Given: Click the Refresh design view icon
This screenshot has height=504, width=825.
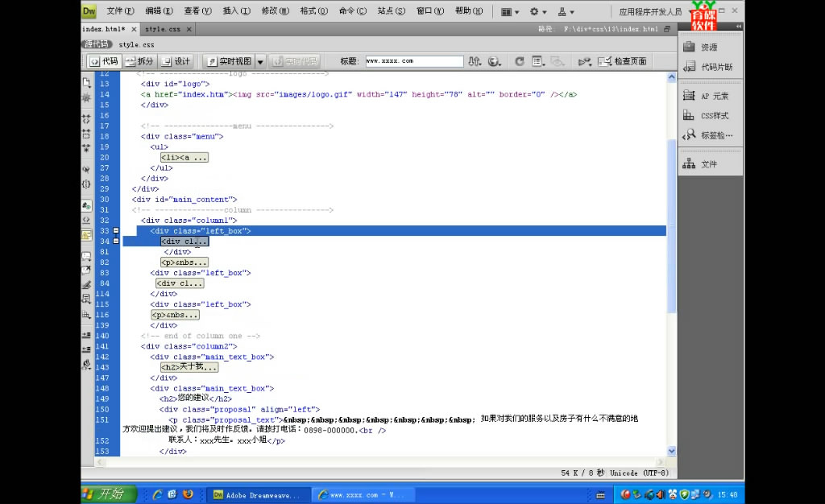Looking at the screenshot, I should (520, 61).
